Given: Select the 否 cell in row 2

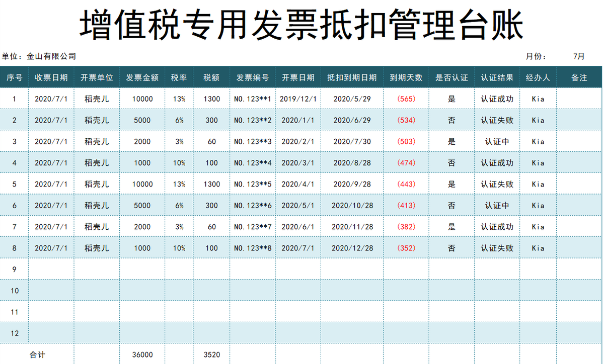Looking at the screenshot, I should 452,120.
